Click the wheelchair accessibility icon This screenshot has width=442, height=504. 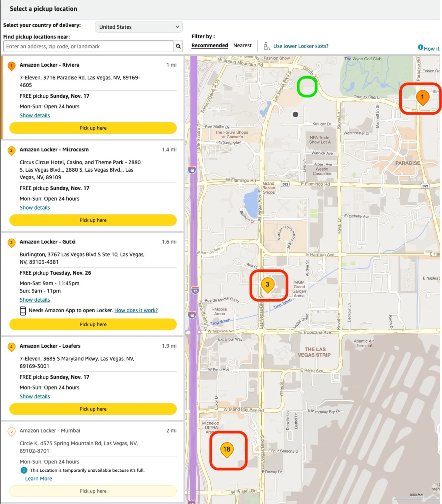267,46
